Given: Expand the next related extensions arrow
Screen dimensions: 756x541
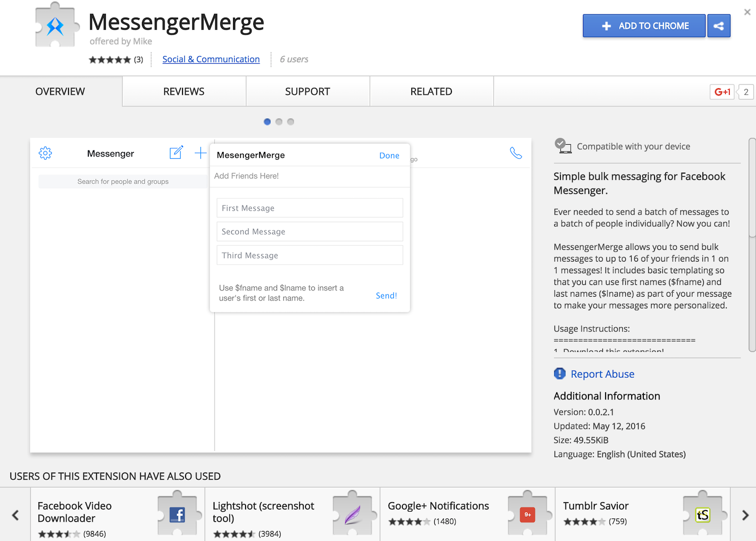Looking at the screenshot, I should pyautogui.click(x=745, y=515).
